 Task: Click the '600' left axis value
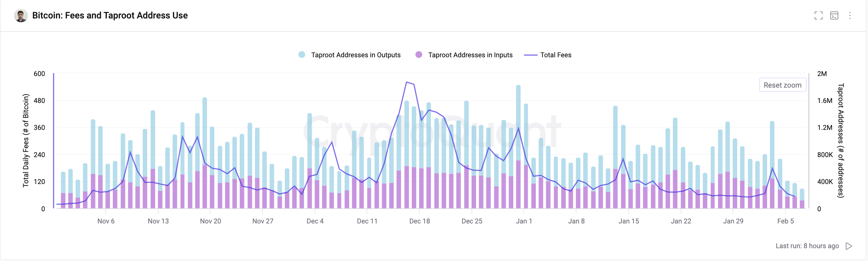39,74
